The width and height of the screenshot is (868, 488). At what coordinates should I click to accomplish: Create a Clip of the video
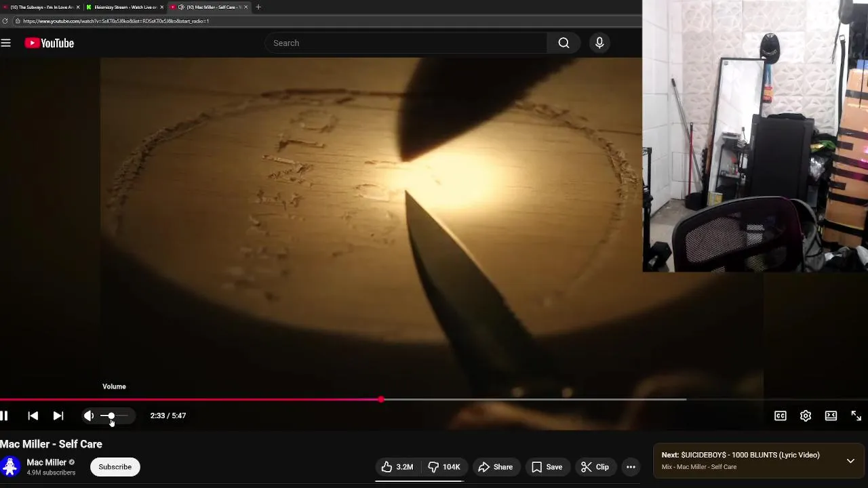595,467
